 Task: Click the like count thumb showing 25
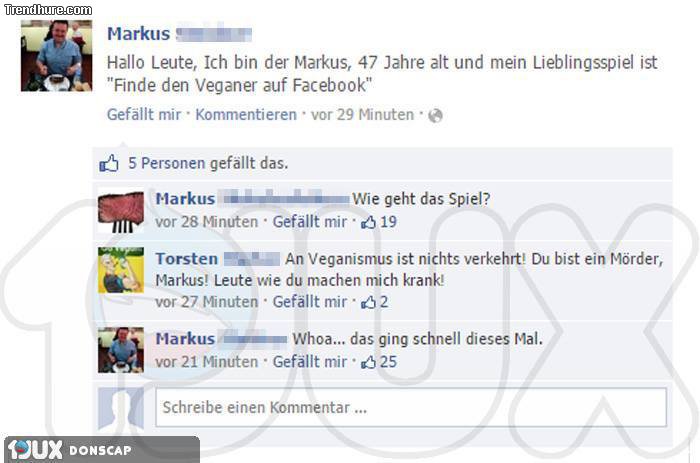click(379, 362)
